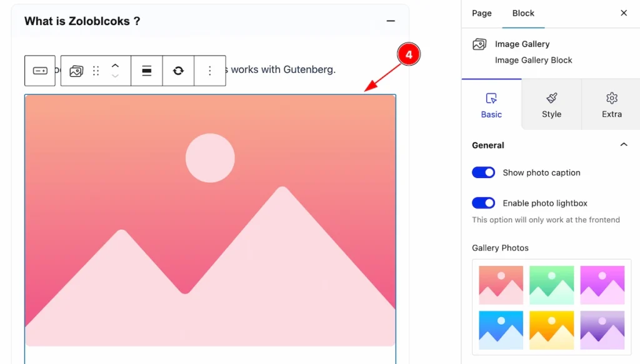Select the parent block button in toolbar
The height and width of the screenshot is (364, 640).
40,71
